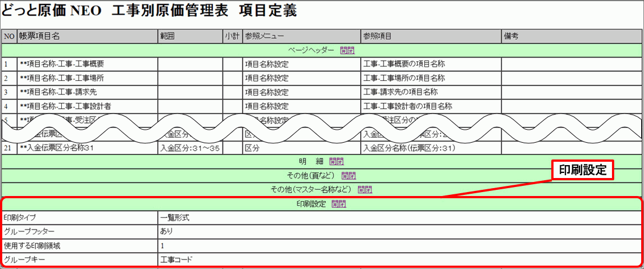644x269 pixels.
Task: Click the **項目名称-工事-工事概要 cell
Action: click(87, 64)
